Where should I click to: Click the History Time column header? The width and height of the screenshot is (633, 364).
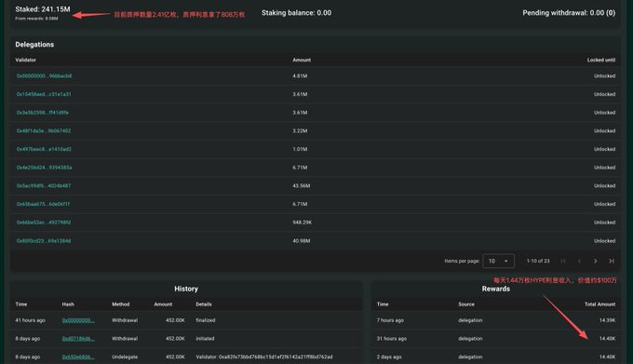[x=21, y=304]
